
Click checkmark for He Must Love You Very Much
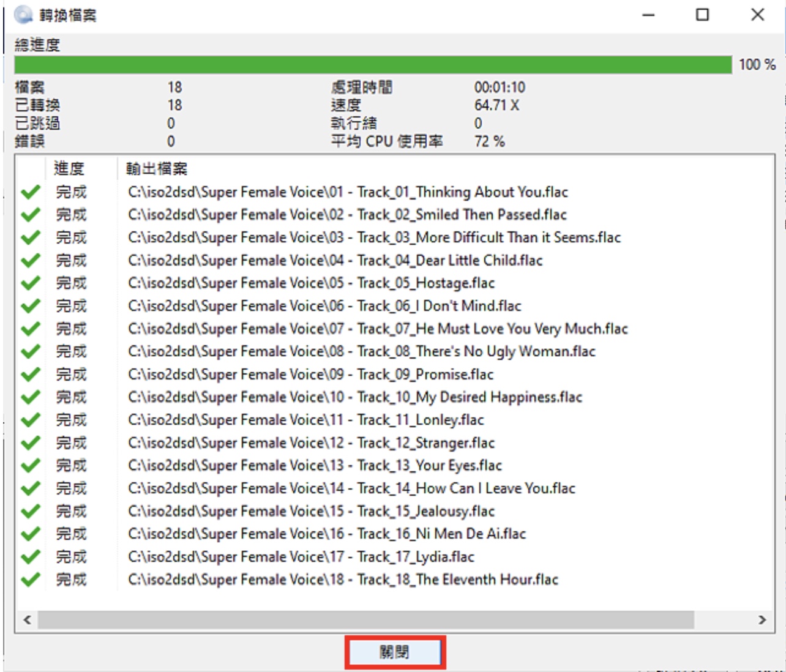click(x=31, y=329)
